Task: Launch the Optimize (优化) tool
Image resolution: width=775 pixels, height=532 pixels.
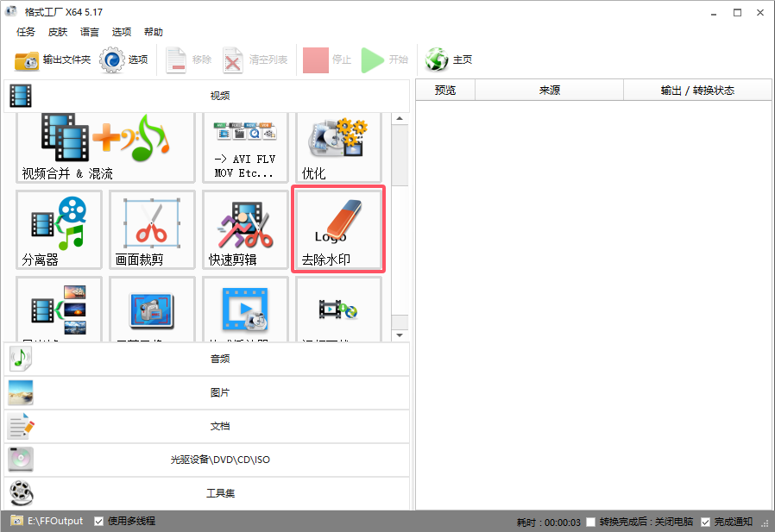Action: (x=337, y=147)
